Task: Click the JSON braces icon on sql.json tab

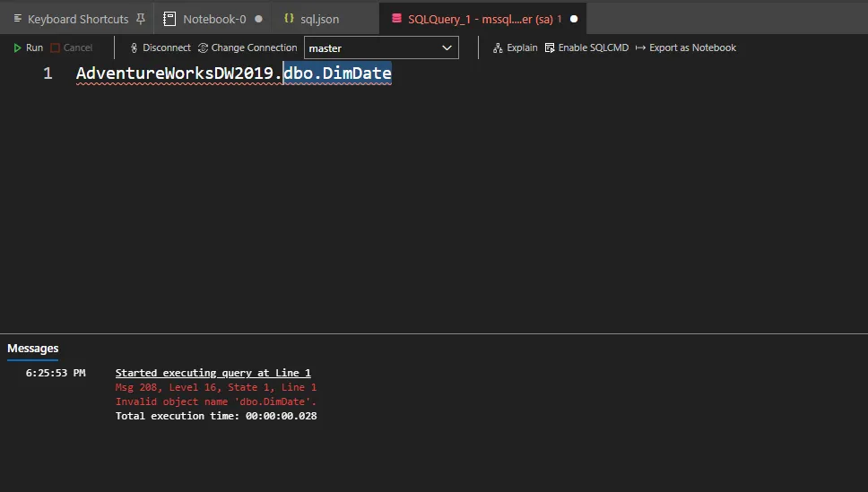Action: (289, 18)
